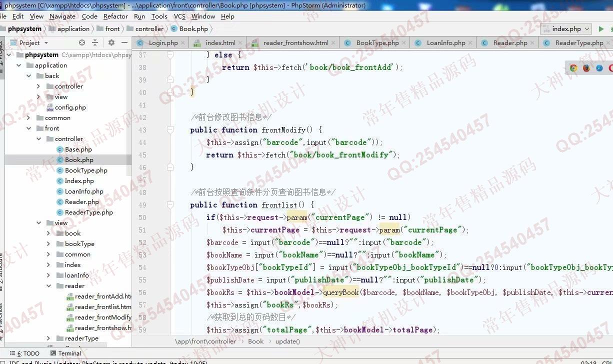Open page in Safari browser icon
This screenshot has height=364, width=613.
click(x=599, y=68)
